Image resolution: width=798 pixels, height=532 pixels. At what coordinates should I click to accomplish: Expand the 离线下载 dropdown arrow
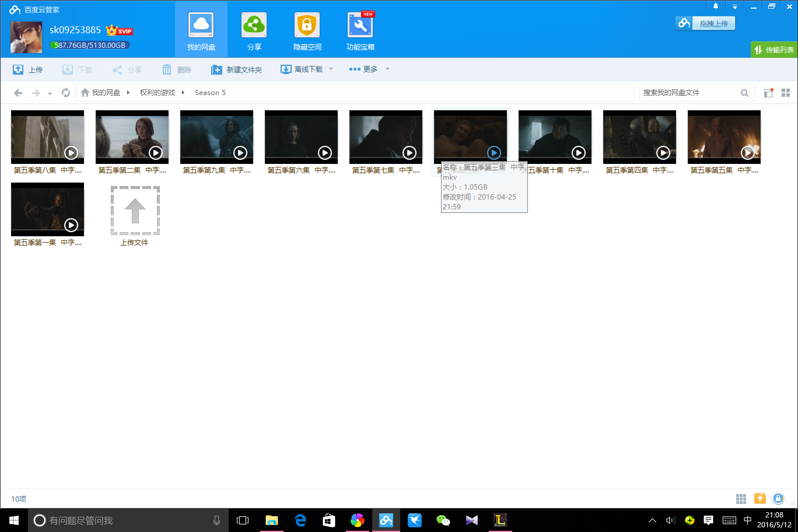(x=331, y=69)
